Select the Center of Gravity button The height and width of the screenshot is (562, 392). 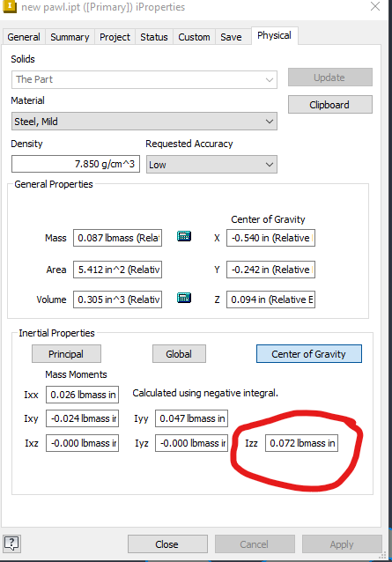click(309, 354)
